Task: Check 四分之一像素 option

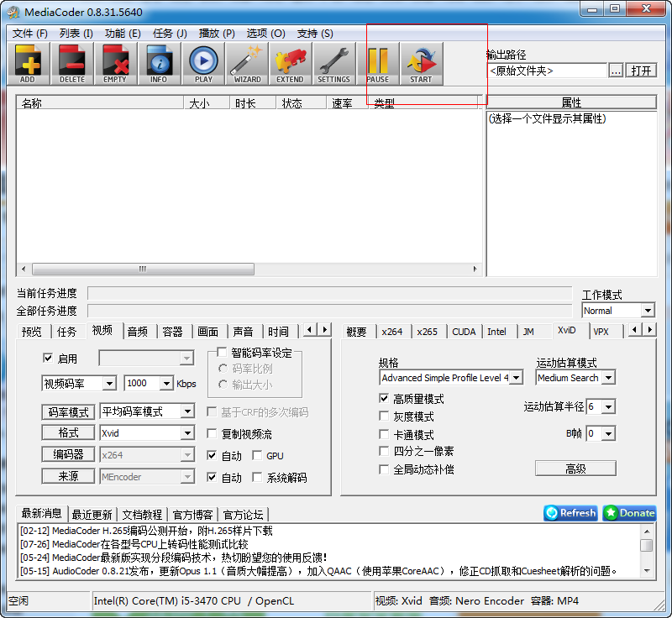Action: pyautogui.click(x=384, y=451)
